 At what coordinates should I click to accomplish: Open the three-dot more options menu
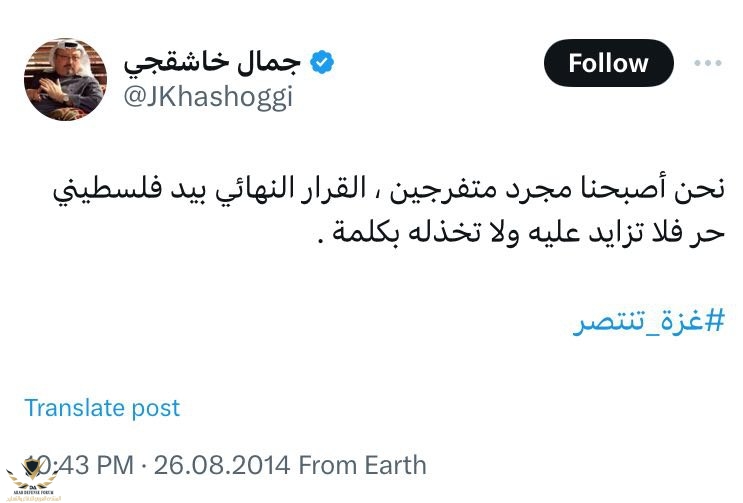pyautogui.click(x=708, y=63)
